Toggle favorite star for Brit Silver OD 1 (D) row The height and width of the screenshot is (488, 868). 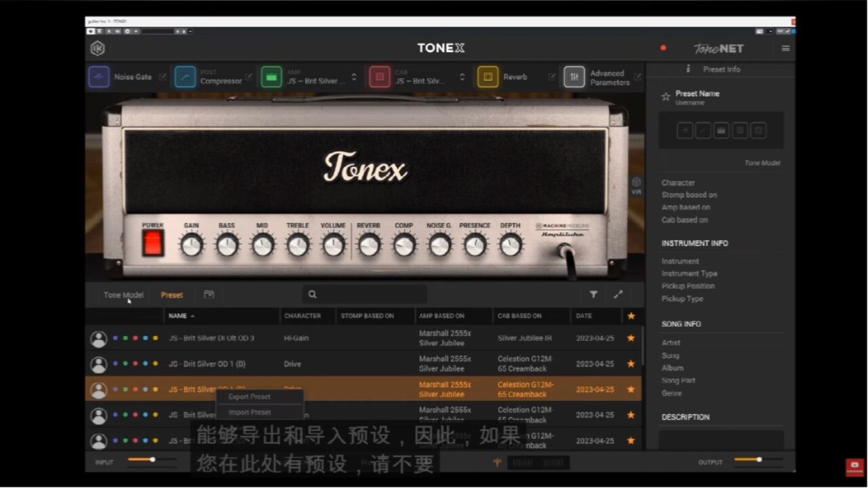(x=631, y=364)
